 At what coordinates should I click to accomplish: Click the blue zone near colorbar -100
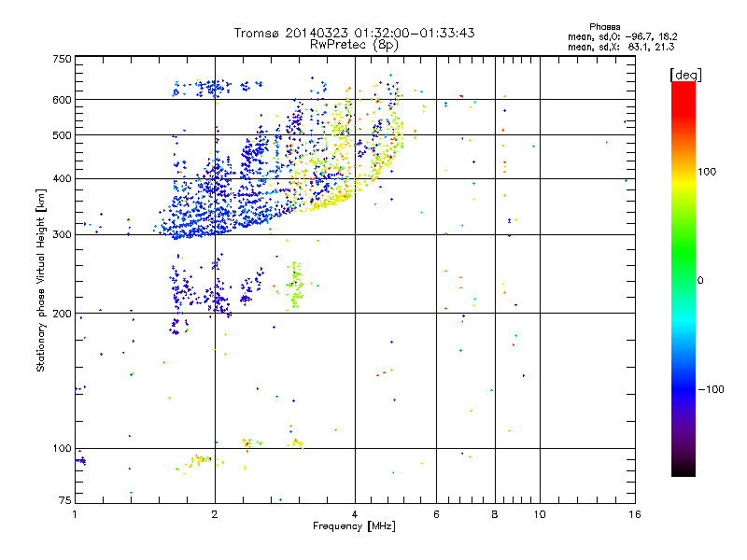(x=684, y=389)
